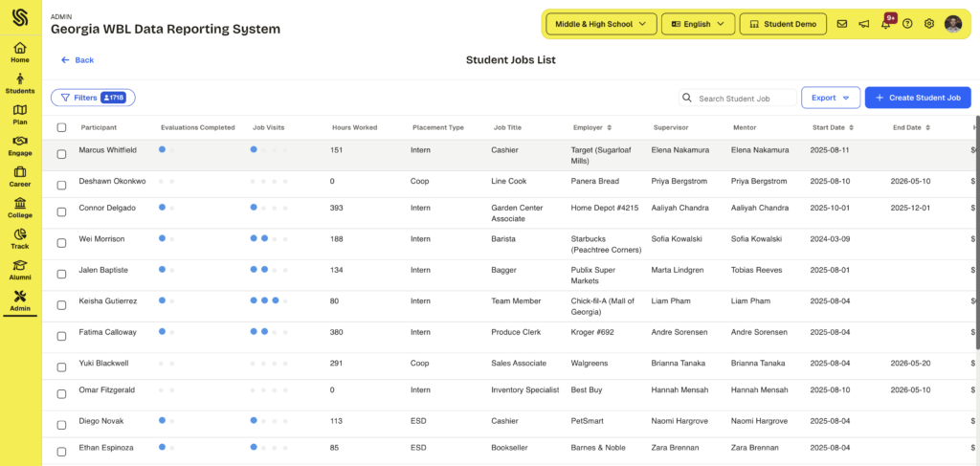The image size is (980, 466).
Task: Click the Back link
Action: 78,60
